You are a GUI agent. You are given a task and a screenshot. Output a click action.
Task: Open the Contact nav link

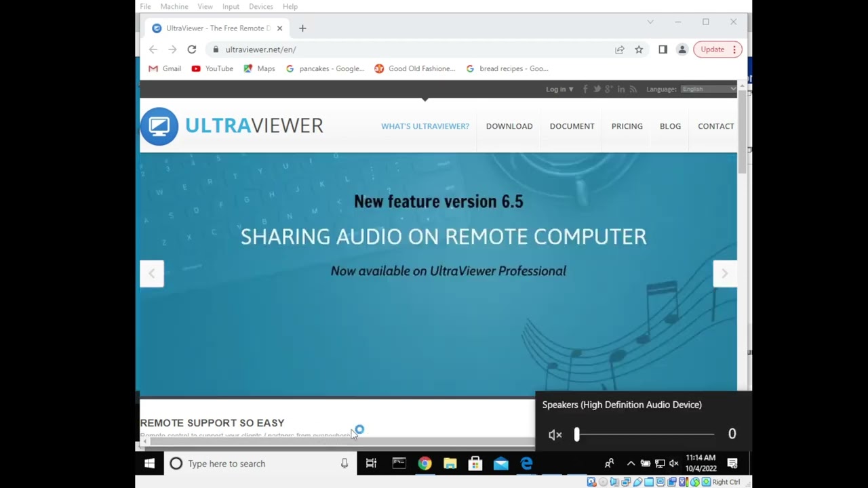(716, 126)
